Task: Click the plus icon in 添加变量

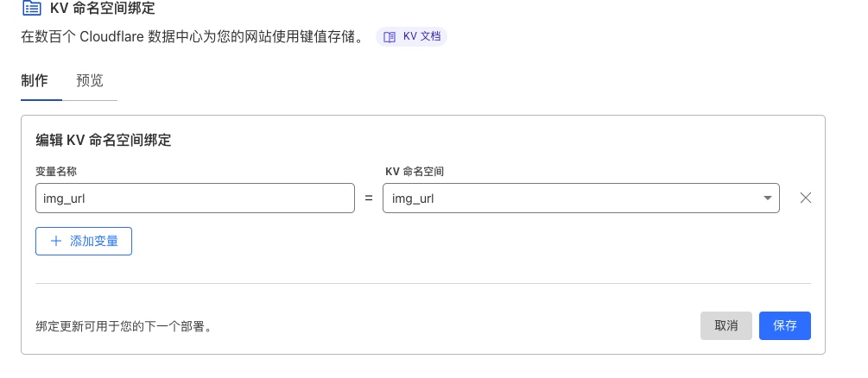Action: pos(56,241)
